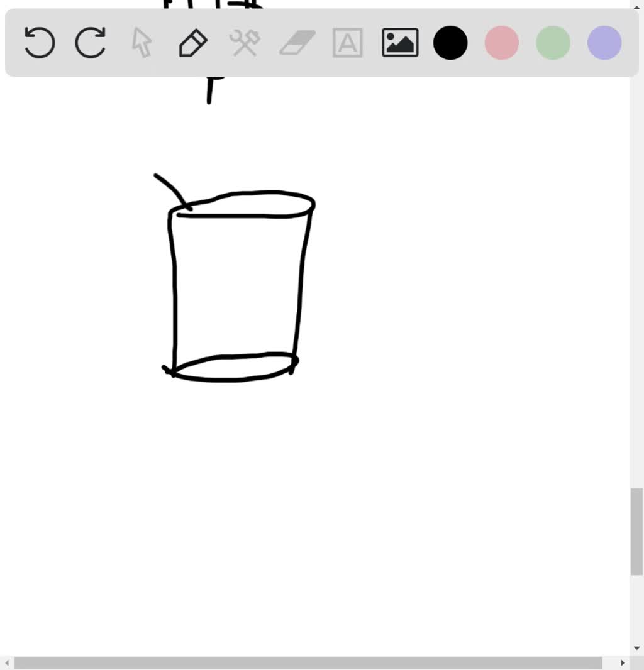
Task: Click the scroll-down arrow on right edge
Action: (637, 647)
